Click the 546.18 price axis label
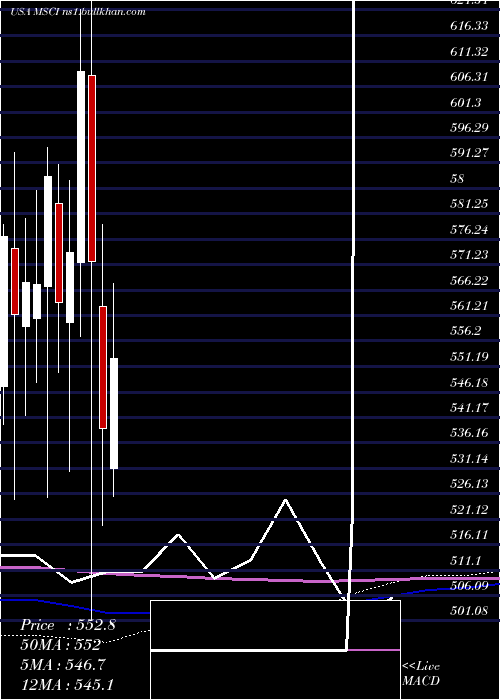 [x=469, y=383]
